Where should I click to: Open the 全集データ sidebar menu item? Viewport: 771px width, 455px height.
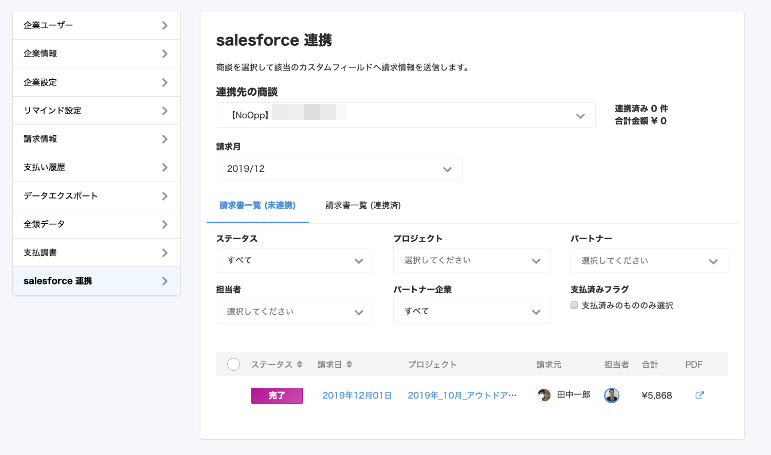pos(96,224)
